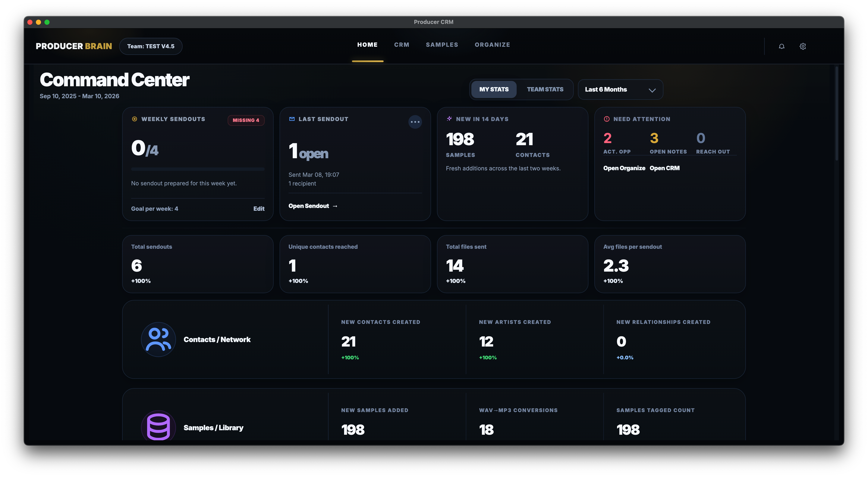The image size is (868, 477).
Task: Click the Contacts / Network label
Action: click(217, 339)
